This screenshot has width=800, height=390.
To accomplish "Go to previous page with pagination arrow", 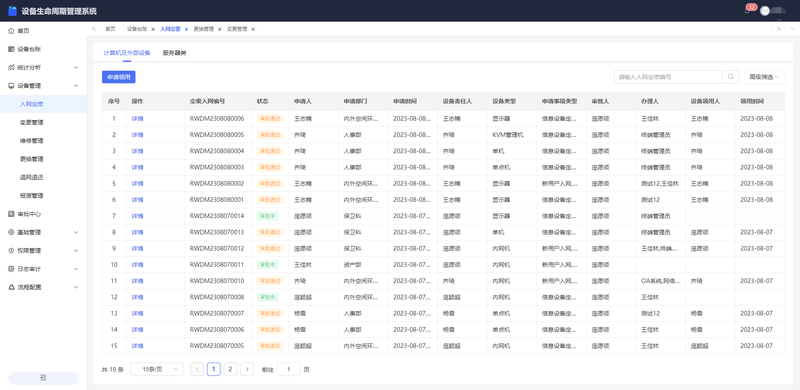I will tap(197, 369).
